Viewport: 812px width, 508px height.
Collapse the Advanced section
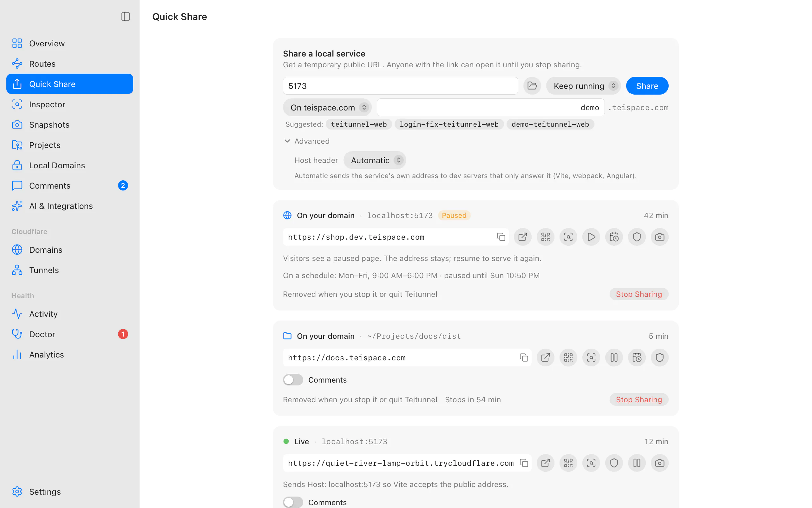[306, 141]
